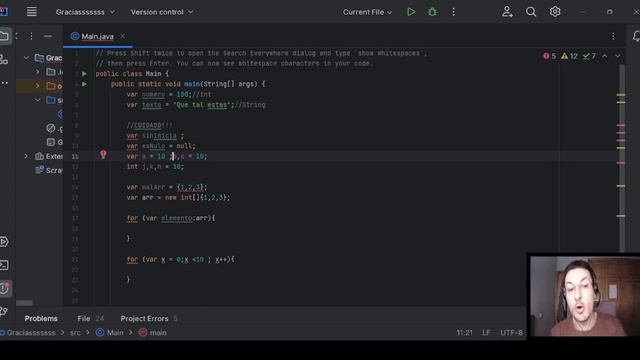Click Main class in the breadcrumb bar

[x=109, y=333]
